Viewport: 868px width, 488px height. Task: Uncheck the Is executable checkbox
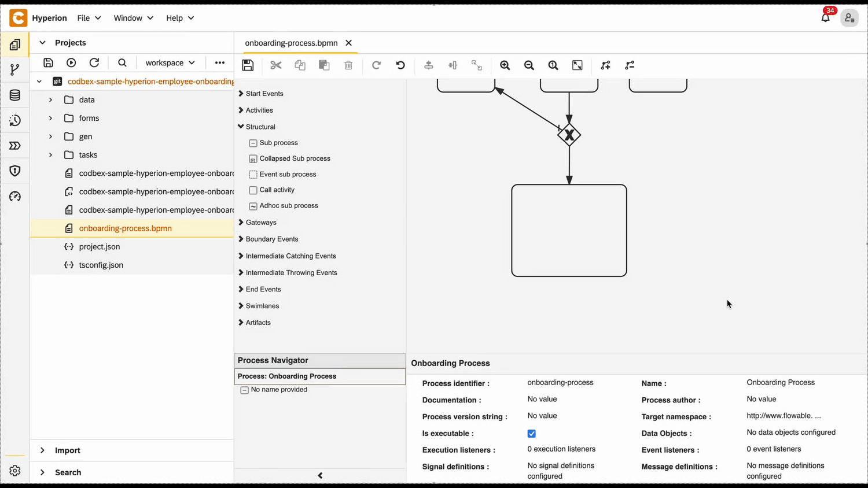click(531, 433)
